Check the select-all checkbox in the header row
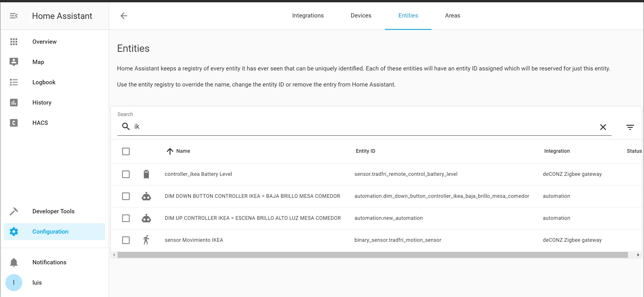This screenshot has height=297, width=644. click(x=126, y=151)
